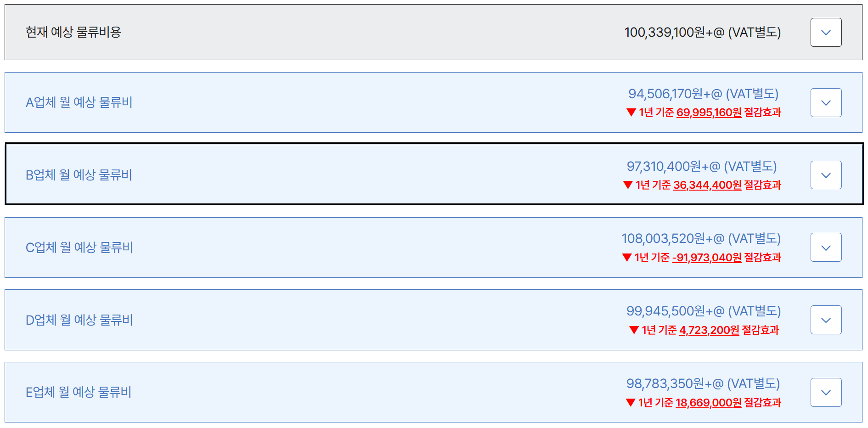868x428 pixels.
Task: Open the 36,344,400원 savings link
Action: pyautogui.click(x=707, y=185)
